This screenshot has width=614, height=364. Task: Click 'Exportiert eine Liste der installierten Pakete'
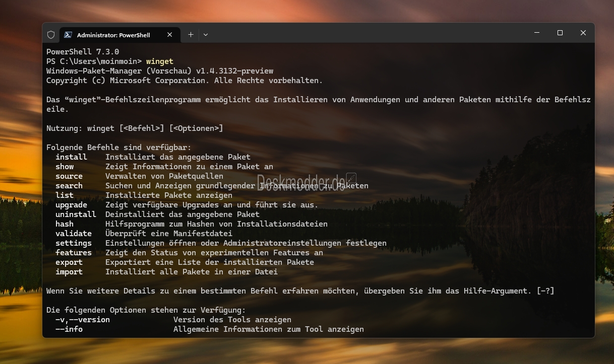pos(210,262)
